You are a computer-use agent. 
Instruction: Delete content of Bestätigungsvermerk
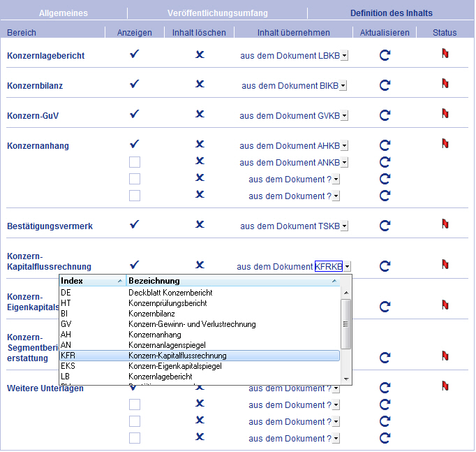click(x=200, y=224)
